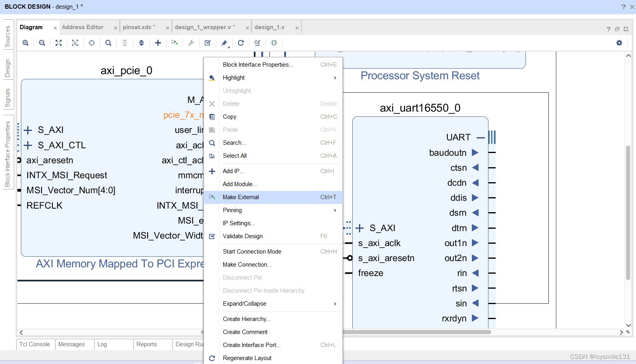The image size is (636, 364).
Task: Click the Add IP plus toolbar icon
Action: click(x=158, y=43)
